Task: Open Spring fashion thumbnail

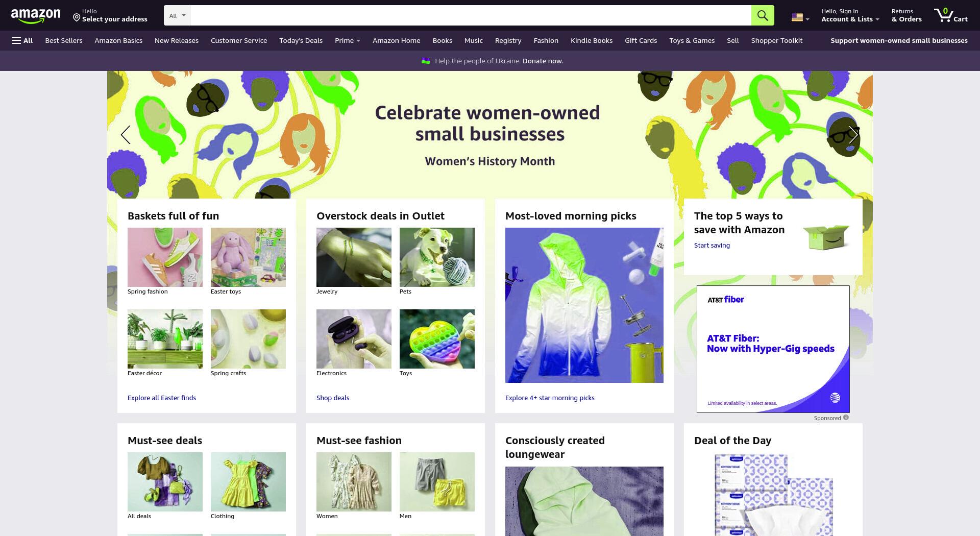Action: click(x=165, y=257)
